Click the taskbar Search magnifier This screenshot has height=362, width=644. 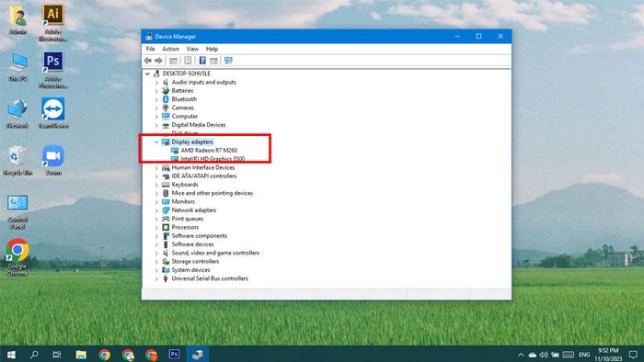35,355
